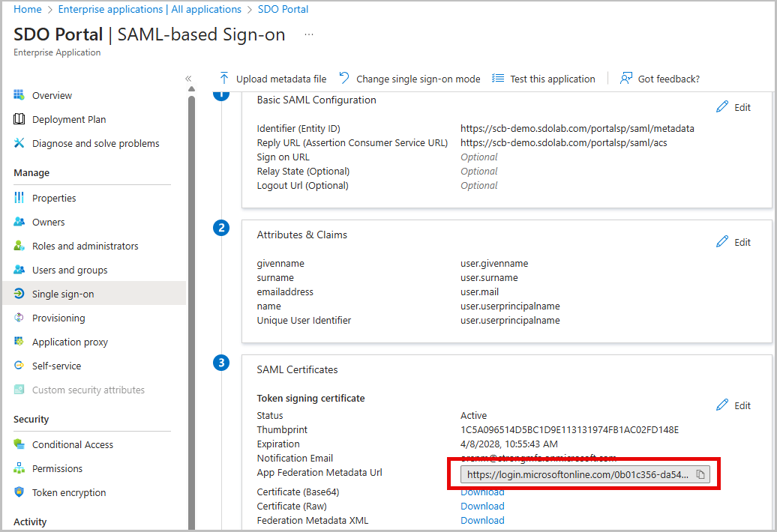The height and width of the screenshot is (532, 777).
Task: Click the Provisioning cycle icon
Action: tap(19, 318)
